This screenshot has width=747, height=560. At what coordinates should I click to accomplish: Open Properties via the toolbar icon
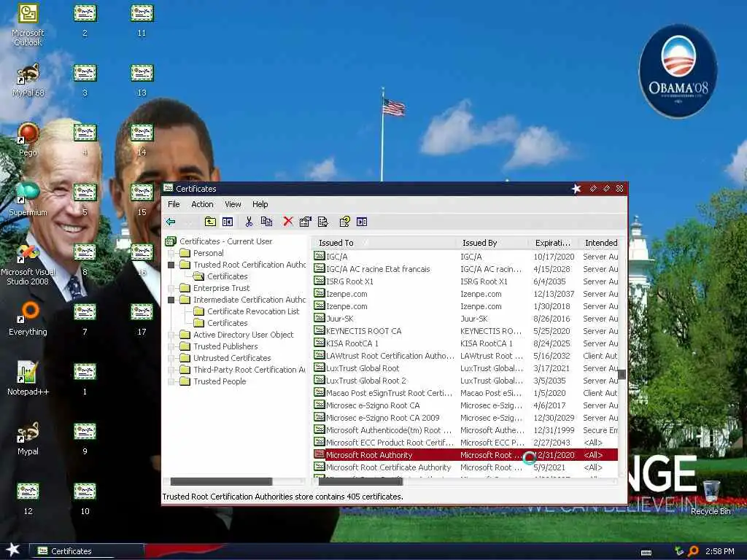306,222
